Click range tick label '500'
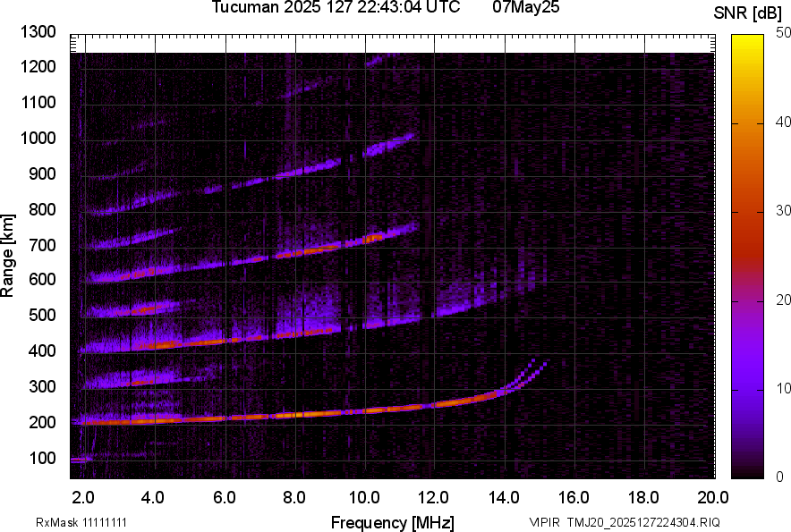This screenshot has width=791, height=532. point(42,315)
